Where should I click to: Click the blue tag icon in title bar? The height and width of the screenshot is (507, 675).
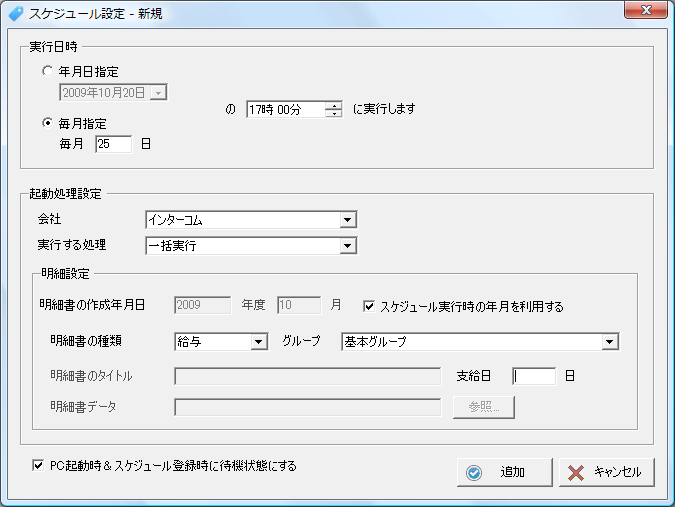pos(16,12)
